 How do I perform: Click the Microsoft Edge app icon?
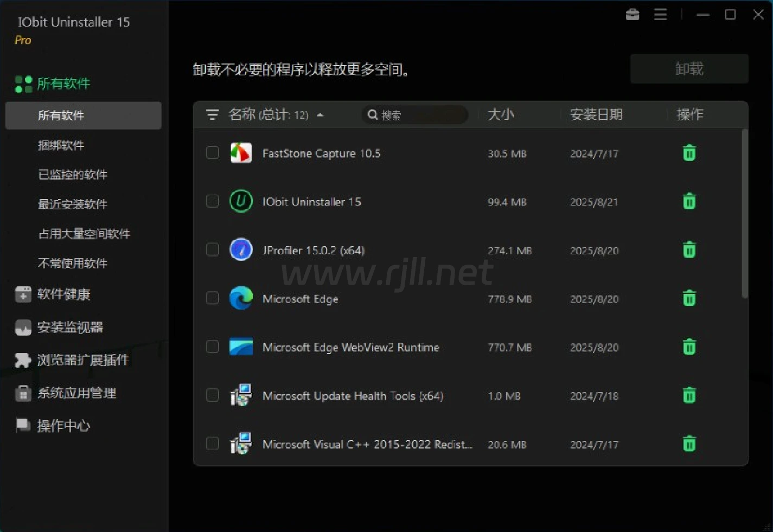click(241, 298)
